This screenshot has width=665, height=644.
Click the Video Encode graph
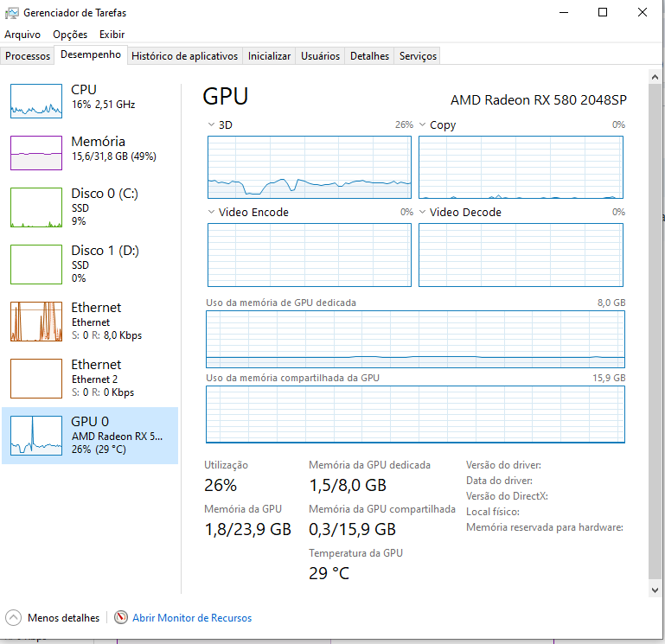point(310,255)
